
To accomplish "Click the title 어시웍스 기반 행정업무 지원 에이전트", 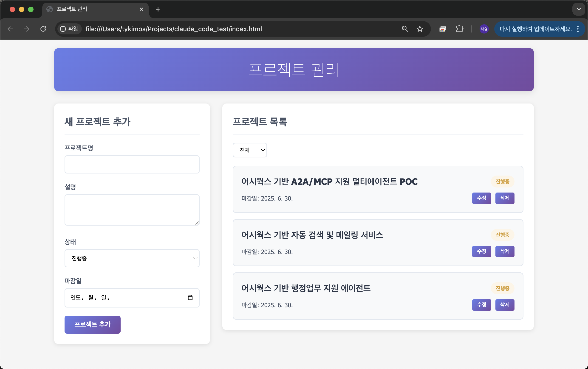I will tap(306, 288).
